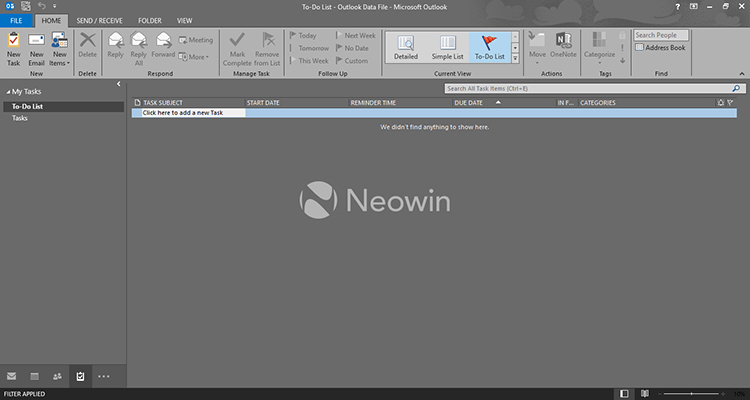Sort by reminder bell column

point(721,103)
